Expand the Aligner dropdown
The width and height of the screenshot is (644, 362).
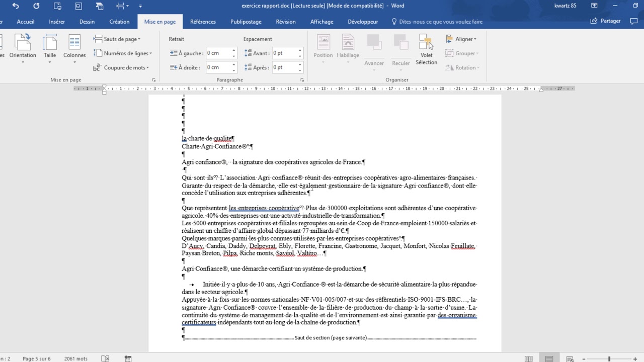tap(461, 39)
